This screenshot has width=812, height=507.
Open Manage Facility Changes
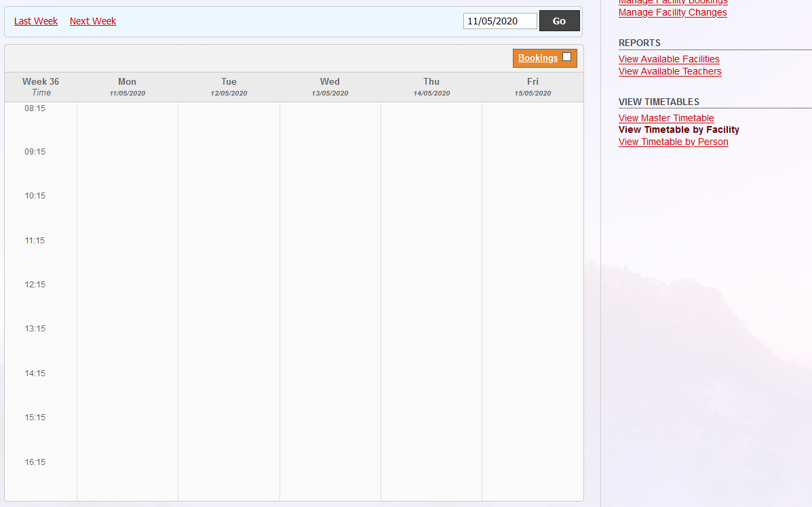point(672,12)
